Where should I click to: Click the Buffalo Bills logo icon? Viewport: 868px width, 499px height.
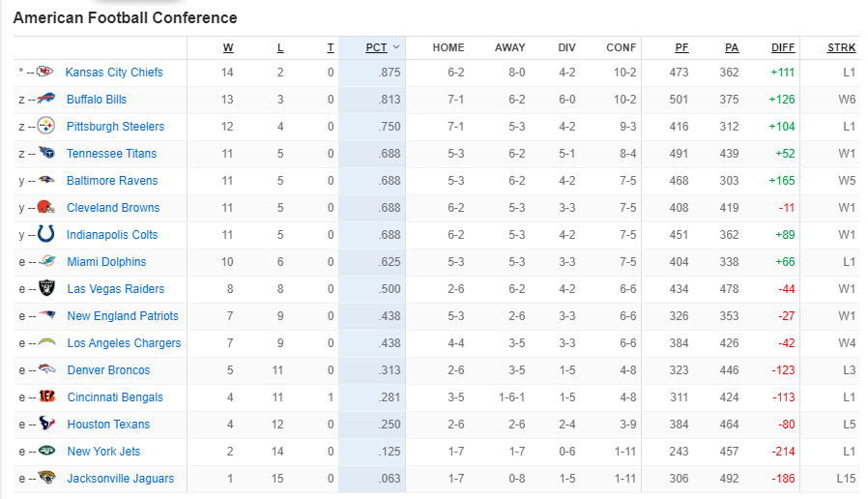click(46, 100)
